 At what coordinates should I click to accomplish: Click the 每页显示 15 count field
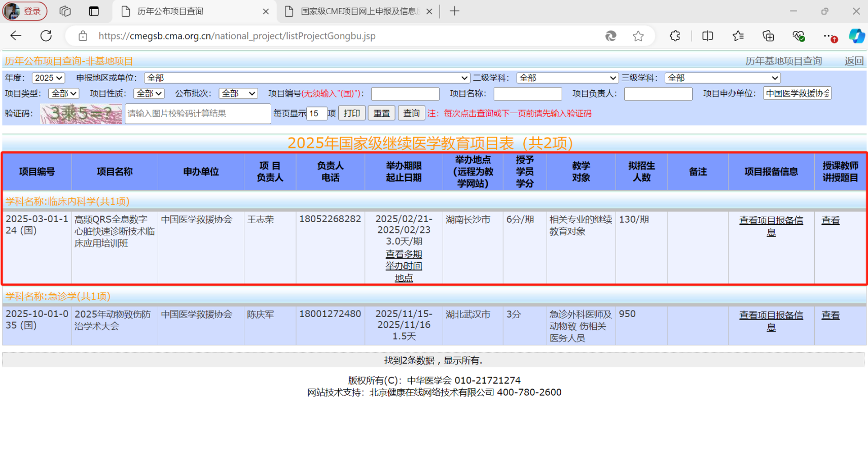[x=317, y=114]
